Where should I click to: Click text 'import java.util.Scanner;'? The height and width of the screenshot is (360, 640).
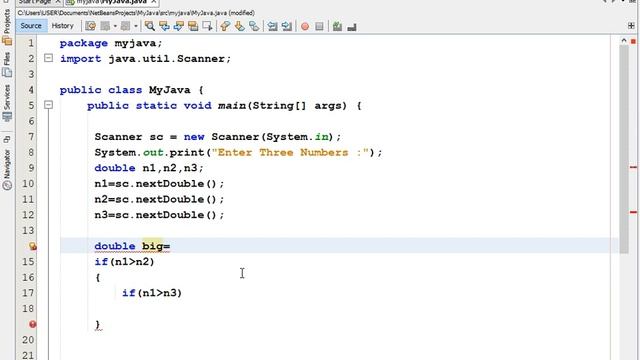(x=145, y=59)
